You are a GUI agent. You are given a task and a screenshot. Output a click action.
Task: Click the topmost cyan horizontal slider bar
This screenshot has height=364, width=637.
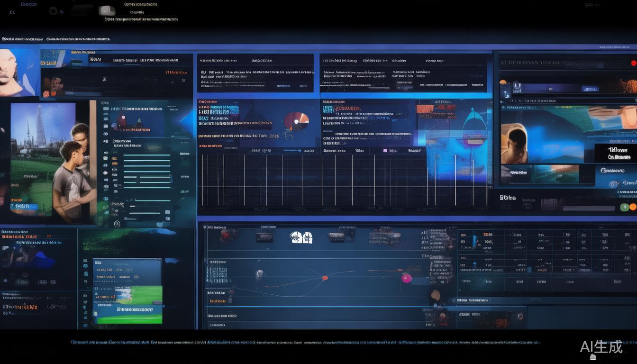147,155
